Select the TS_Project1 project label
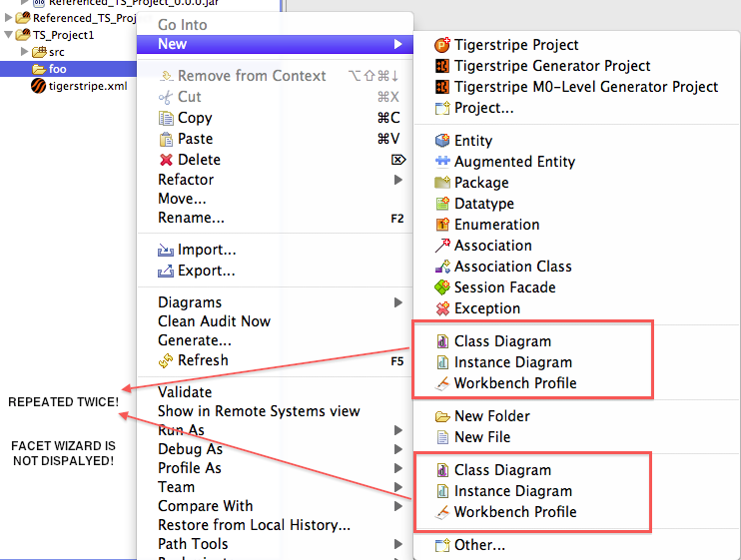This screenshot has height=560, width=741. 63,35
